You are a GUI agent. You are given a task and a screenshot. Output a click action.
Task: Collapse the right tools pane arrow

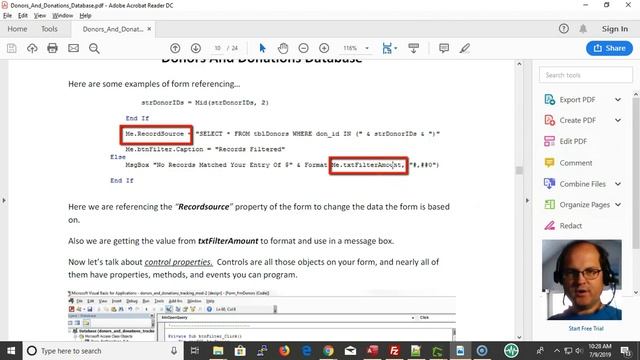point(527,200)
